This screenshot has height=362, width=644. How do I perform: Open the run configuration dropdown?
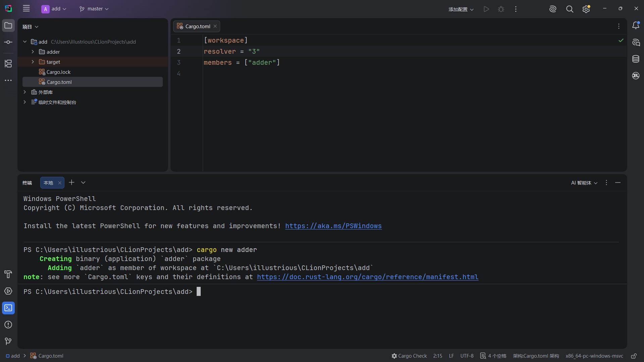pos(461,9)
